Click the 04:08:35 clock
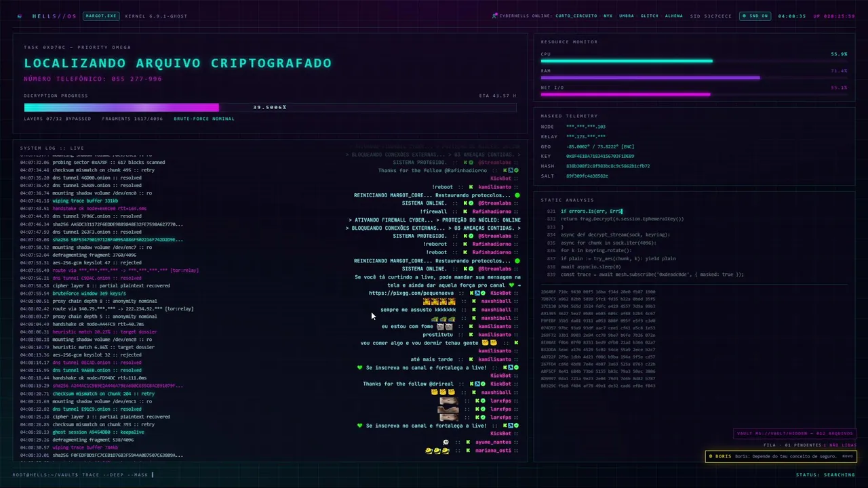Image resolution: width=868 pixels, height=488 pixels. [x=792, y=16]
